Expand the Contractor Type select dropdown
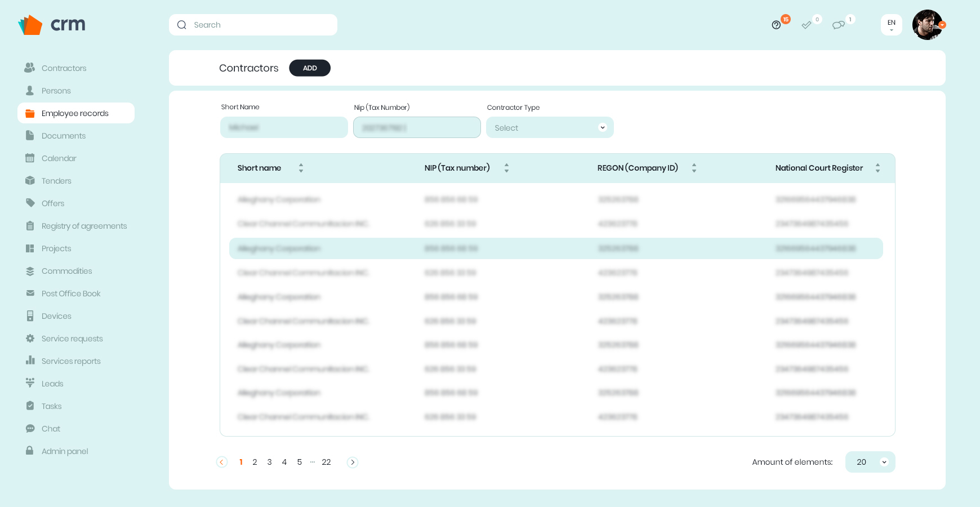Screen dimensions: 980x507 tap(550, 127)
